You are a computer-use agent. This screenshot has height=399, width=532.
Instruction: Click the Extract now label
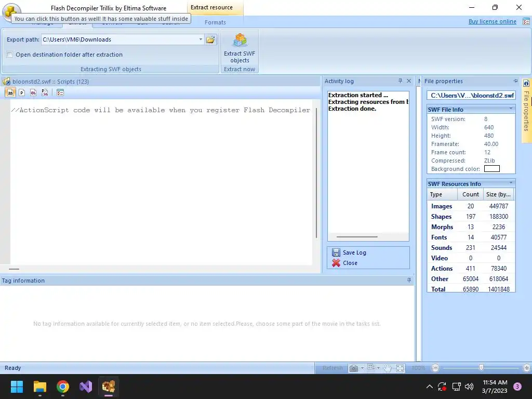(x=240, y=69)
